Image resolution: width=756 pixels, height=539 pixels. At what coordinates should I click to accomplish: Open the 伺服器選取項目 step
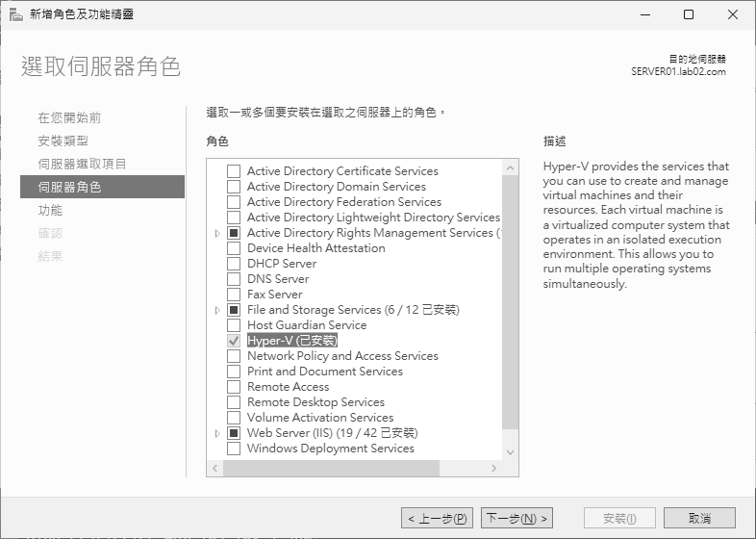82,164
